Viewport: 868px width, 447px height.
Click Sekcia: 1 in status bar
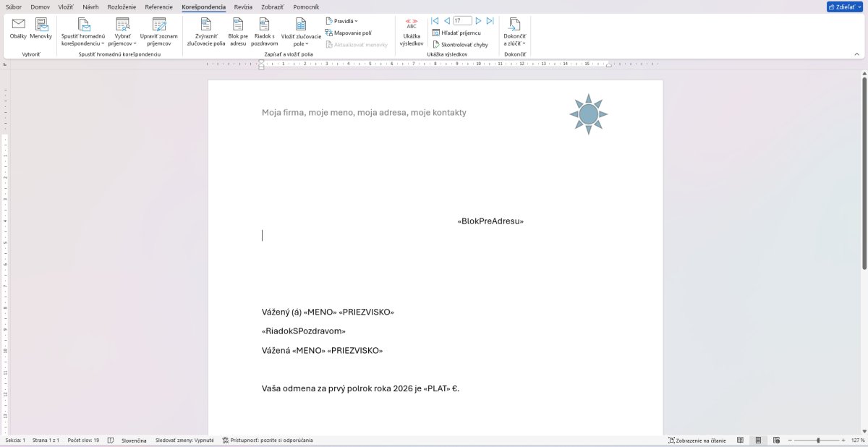click(15, 440)
